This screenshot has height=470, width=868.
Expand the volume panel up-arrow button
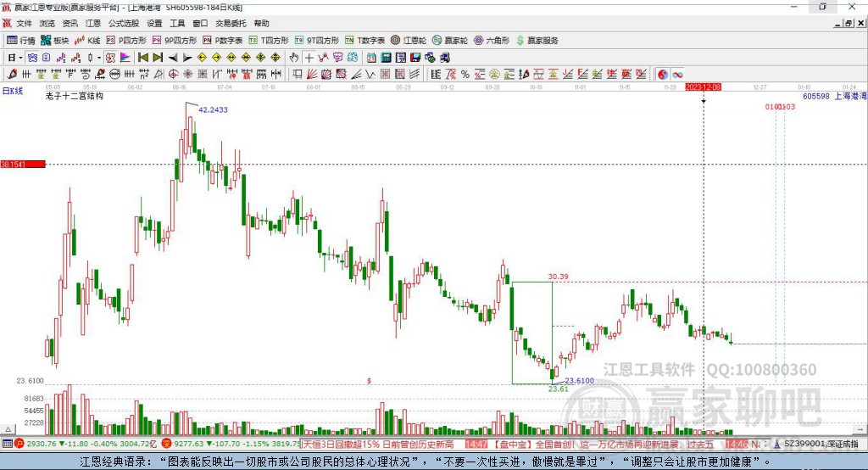click(8, 429)
